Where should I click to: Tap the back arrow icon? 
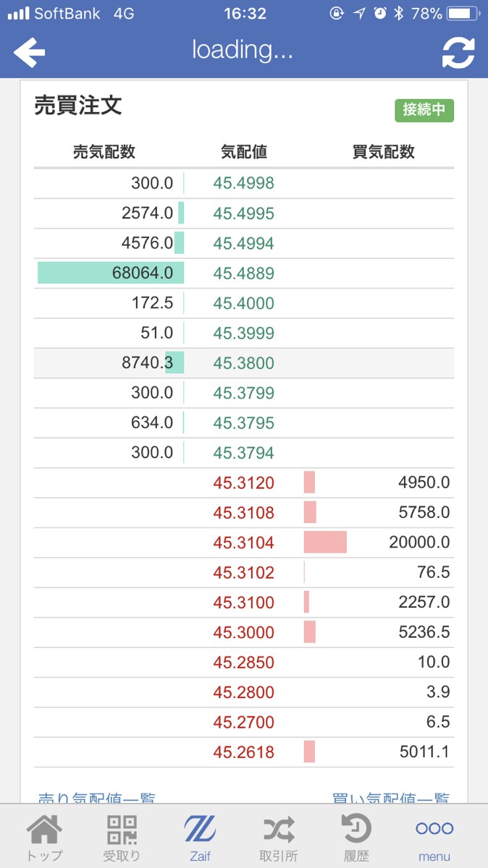point(30,52)
